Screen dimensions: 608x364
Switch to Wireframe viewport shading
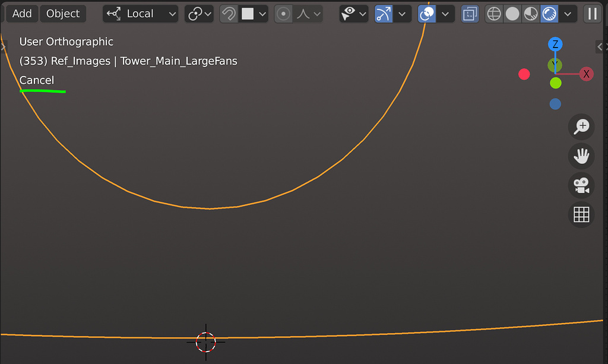494,14
